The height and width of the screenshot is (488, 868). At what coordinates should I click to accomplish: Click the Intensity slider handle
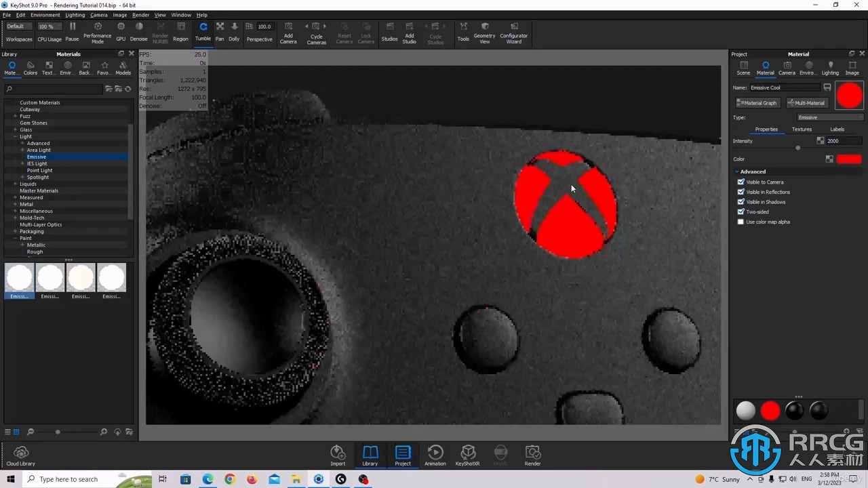point(797,147)
